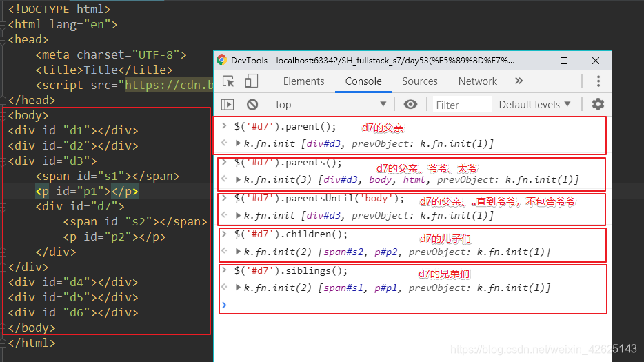The image size is (644, 362).
Task: Collapse the div id="d7" fold marker
Action: click(2, 207)
